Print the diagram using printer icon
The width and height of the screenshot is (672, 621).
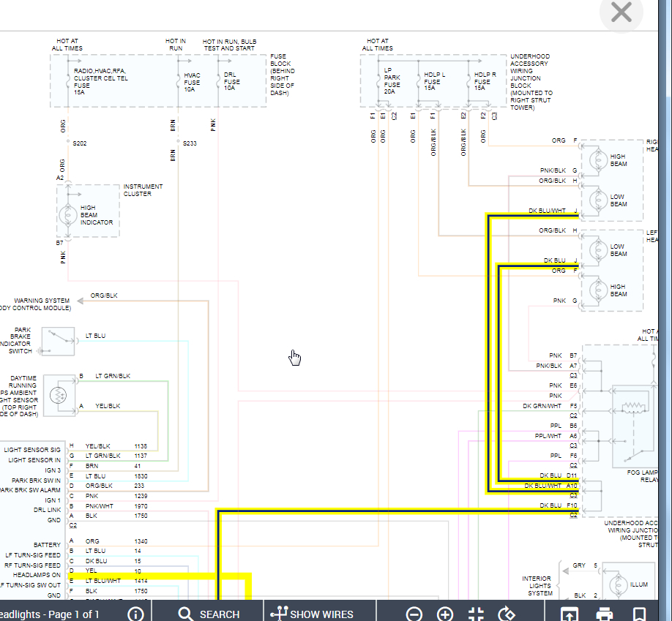(x=604, y=614)
